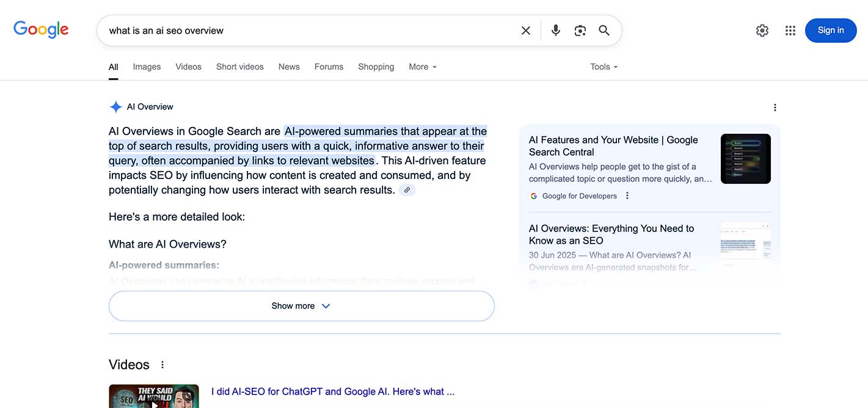Image resolution: width=868 pixels, height=408 pixels.
Task: Click the magnifying glass search icon
Action: click(x=604, y=31)
